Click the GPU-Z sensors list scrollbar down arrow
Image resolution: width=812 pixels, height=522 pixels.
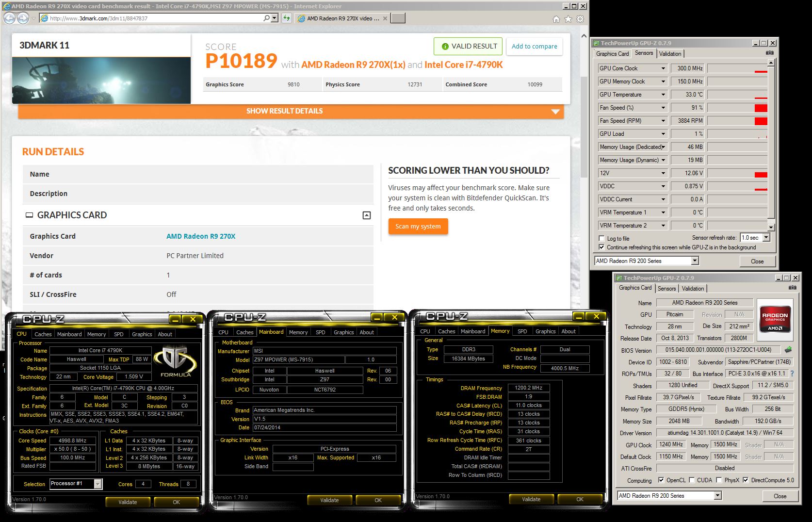[771, 227]
